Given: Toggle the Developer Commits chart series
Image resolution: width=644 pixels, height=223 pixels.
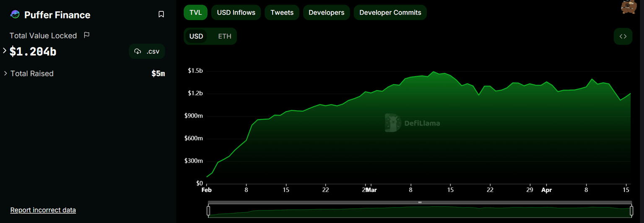Looking at the screenshot, I should tap(390, 13).
